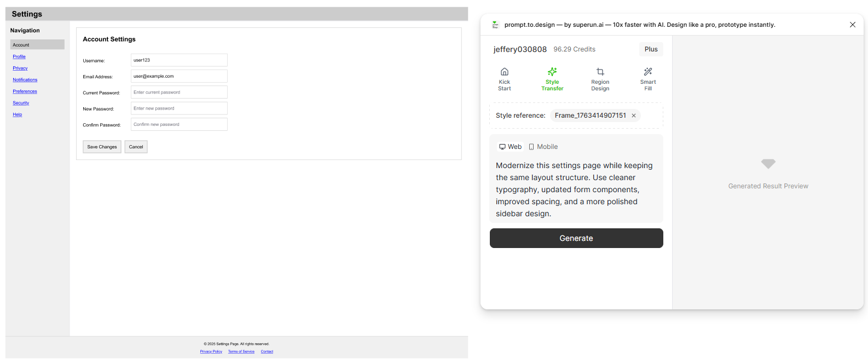Open the Contact footer link
Viewport: 868px width, 363px height.
pyautogui.click(x=267, y=352)
